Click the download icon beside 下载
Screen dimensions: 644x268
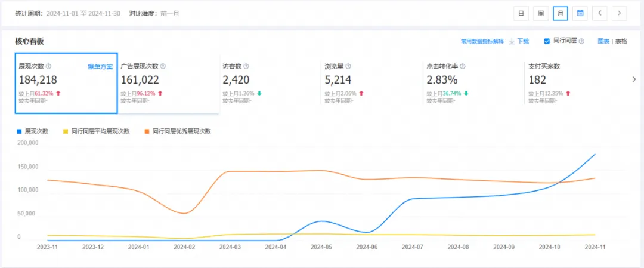pos(512,41)
